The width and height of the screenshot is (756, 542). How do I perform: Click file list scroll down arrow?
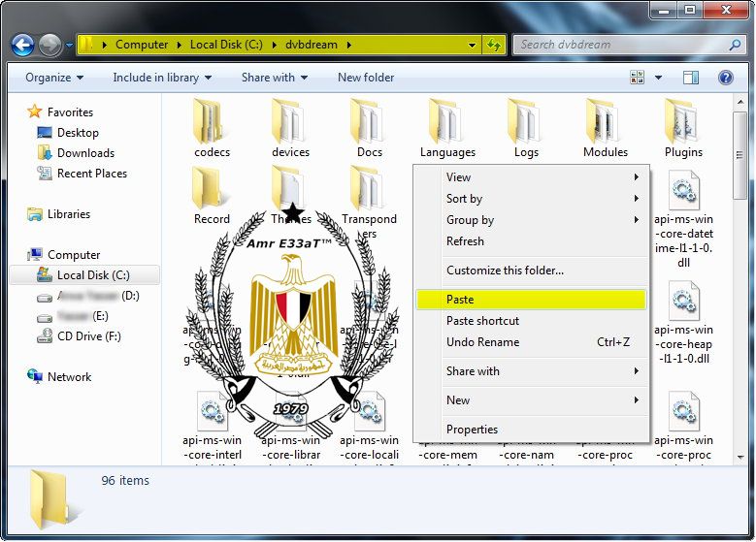[740, 457]
